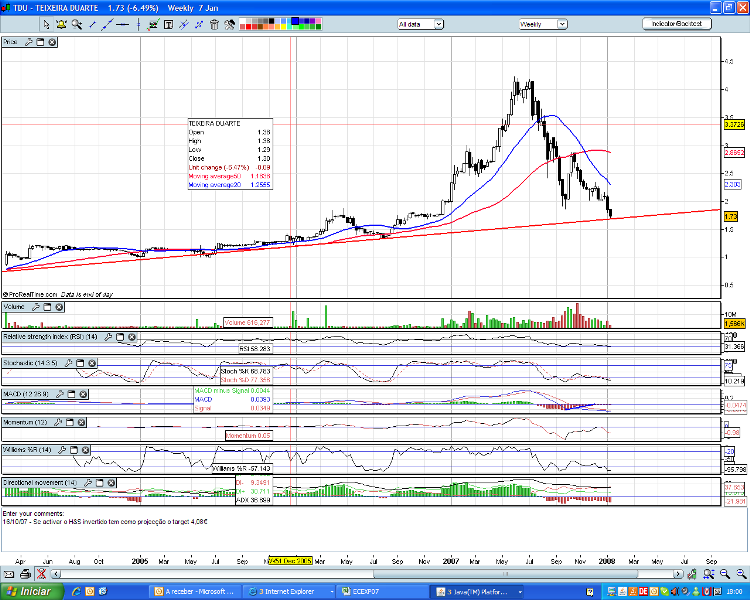Click the timeline scrollbar right arrow
Screen dimensions: 750x600
pos(678,574)
